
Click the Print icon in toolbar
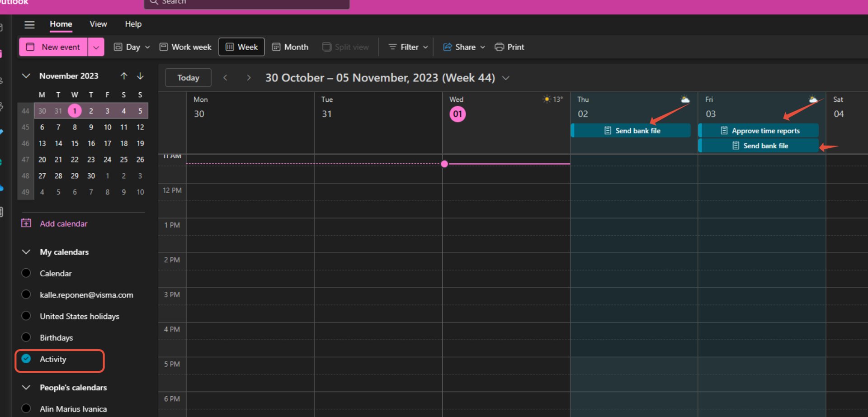tap(499, 47)
